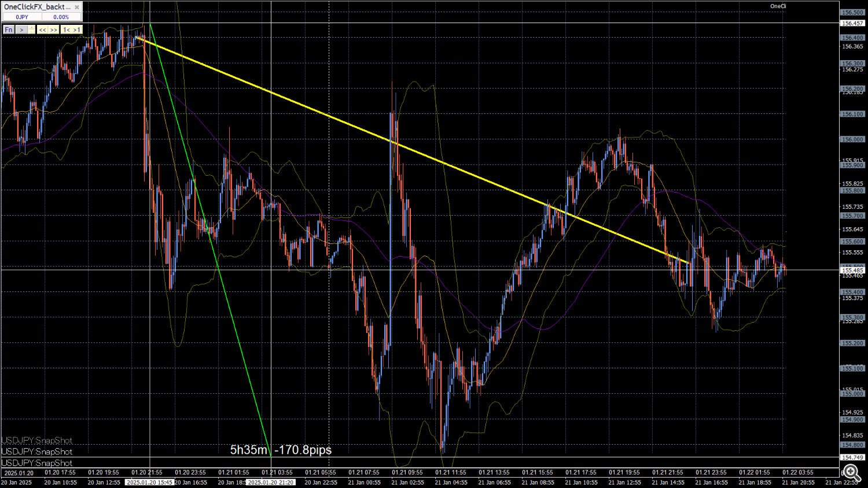Click the 155.485 current price label
Image resolution: width=868 pixels, height=488 pixels.
point(852,270)
